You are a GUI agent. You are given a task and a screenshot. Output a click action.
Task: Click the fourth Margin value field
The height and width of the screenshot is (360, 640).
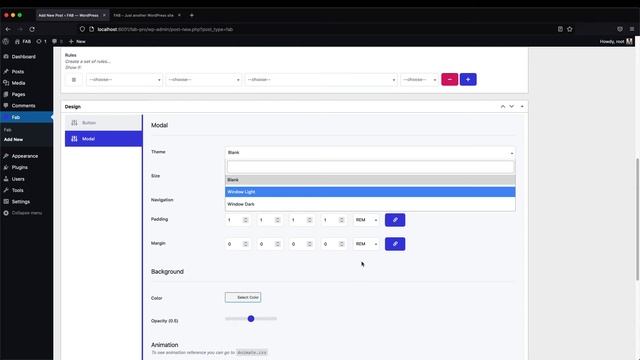coord(334,244)
